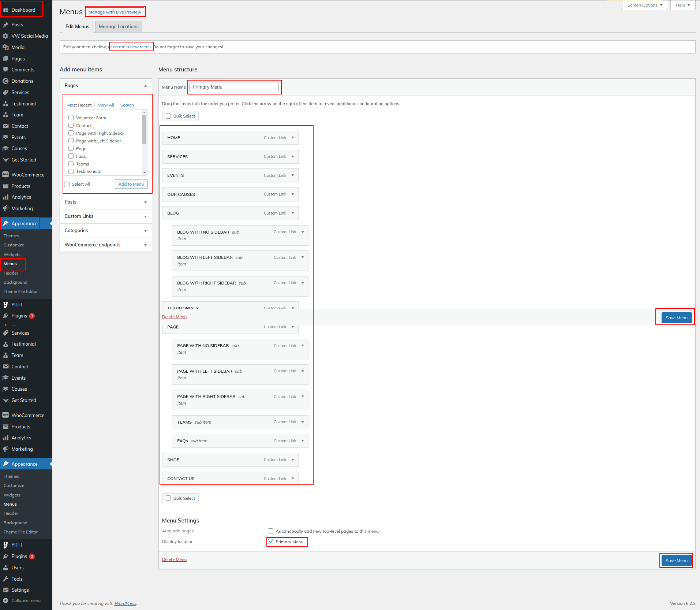Tick the Select All checkbox under Pages

pyautogui.click(x=67, y=184)
